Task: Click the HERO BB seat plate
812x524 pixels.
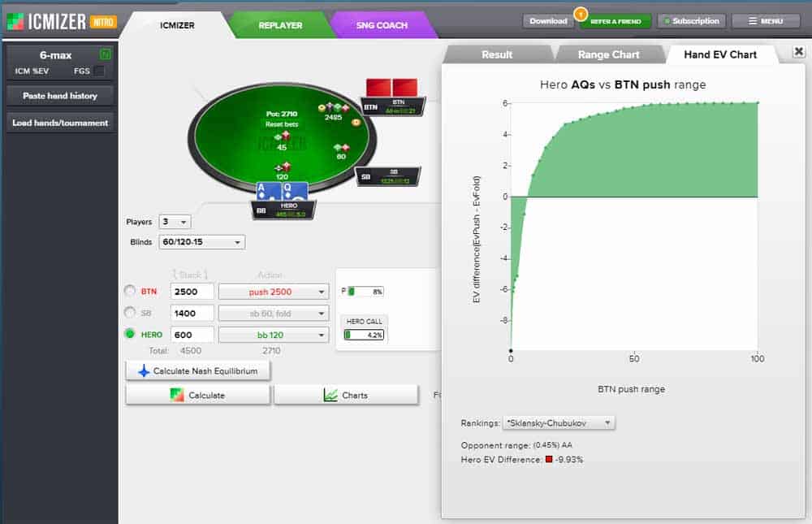Action: click(x=283, y=210)
